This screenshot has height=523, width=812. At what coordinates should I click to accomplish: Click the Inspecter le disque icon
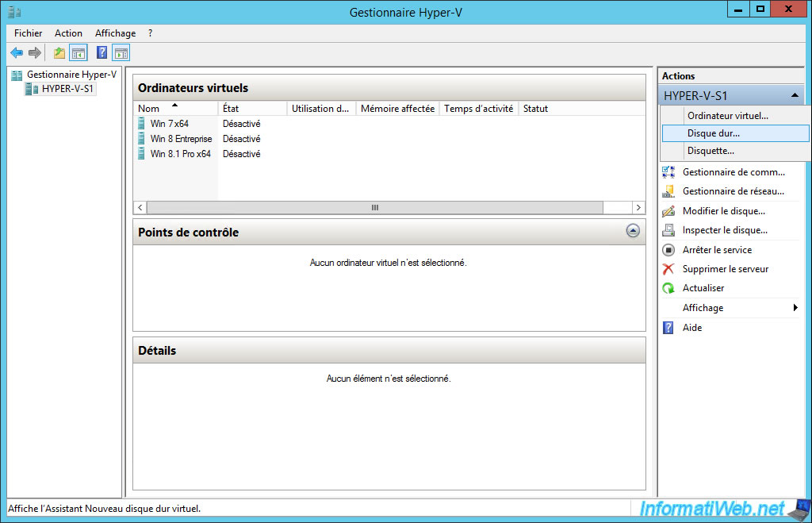click(668, 230)
